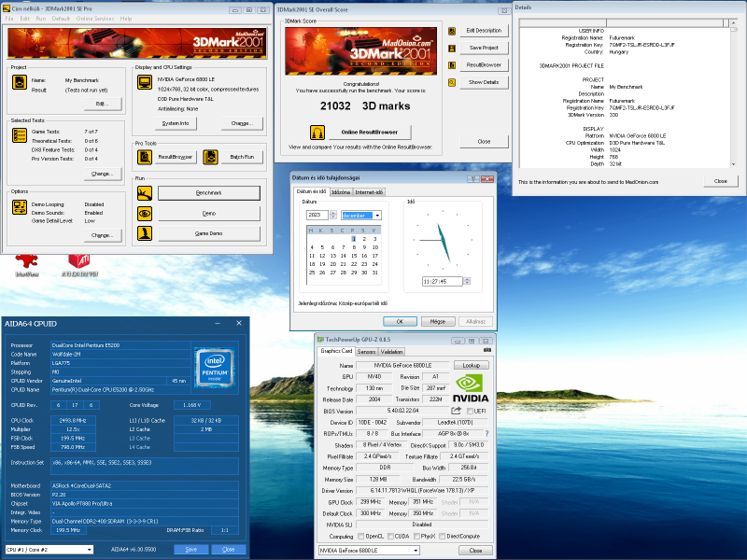The height and width of the screenshot is (560, 747).
Task: Select day 15 in the calendar
Action: 354,256
